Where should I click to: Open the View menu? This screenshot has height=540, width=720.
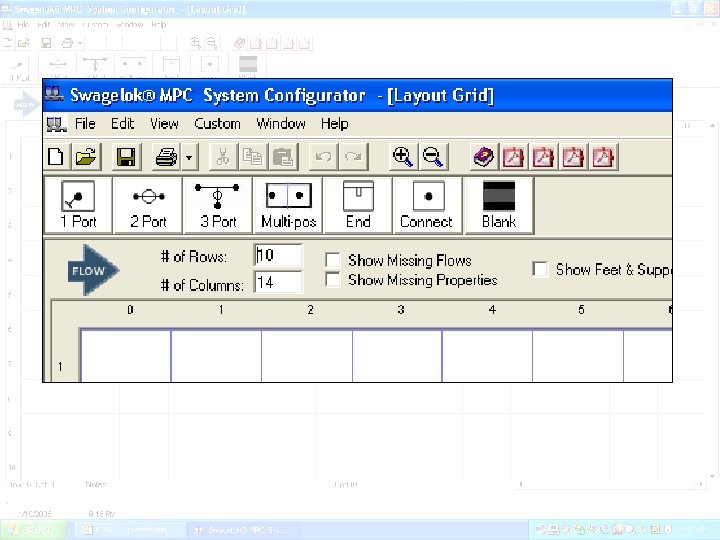pyautogui.click(x=164, y=124)
